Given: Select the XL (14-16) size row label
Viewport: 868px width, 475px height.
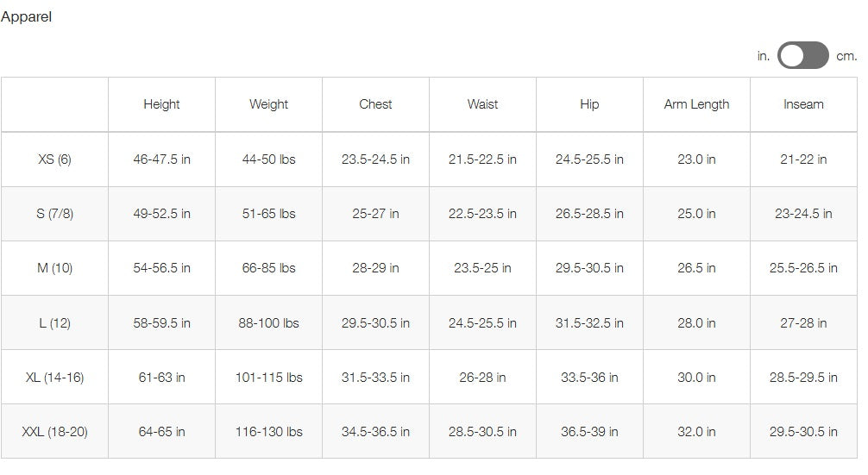Looking at the screenshot, I should pos(54,377).
